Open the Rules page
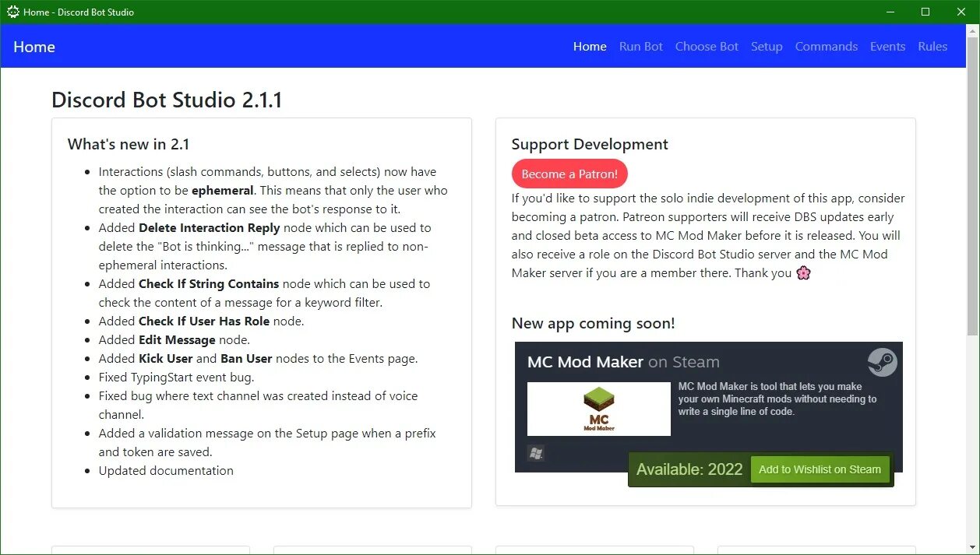 pyautogui.click(x=932, y=46)
